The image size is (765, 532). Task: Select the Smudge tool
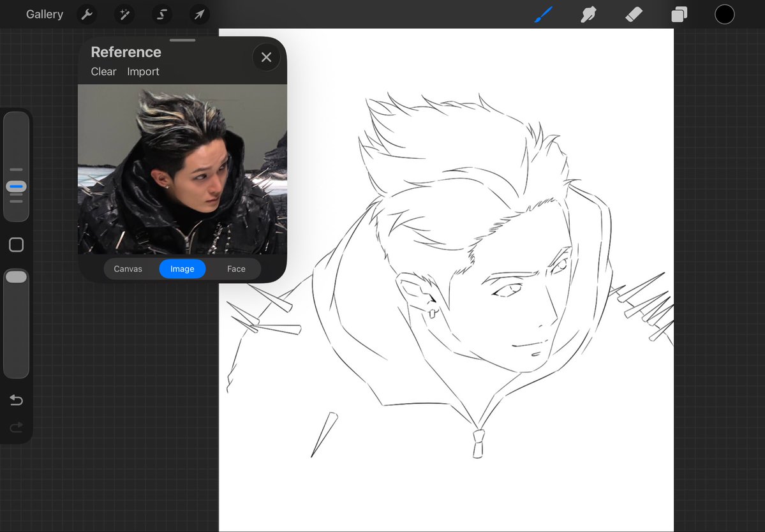point(588,14)
